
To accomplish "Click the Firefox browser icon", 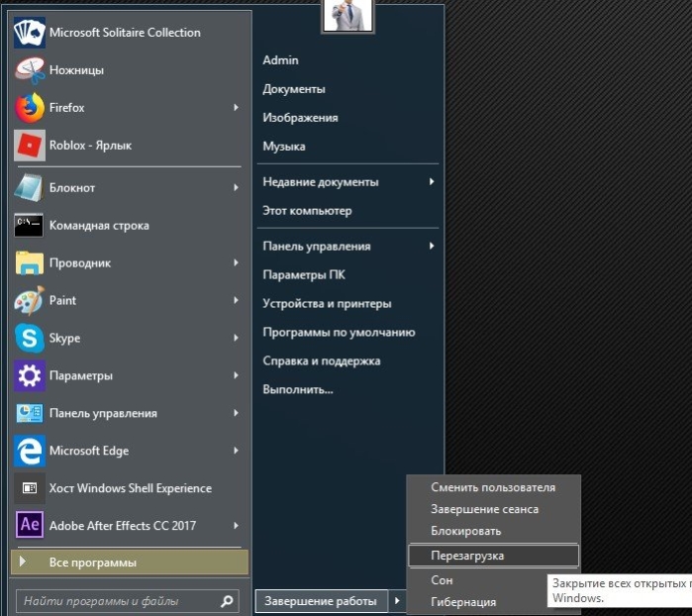I will coord(29,107).
